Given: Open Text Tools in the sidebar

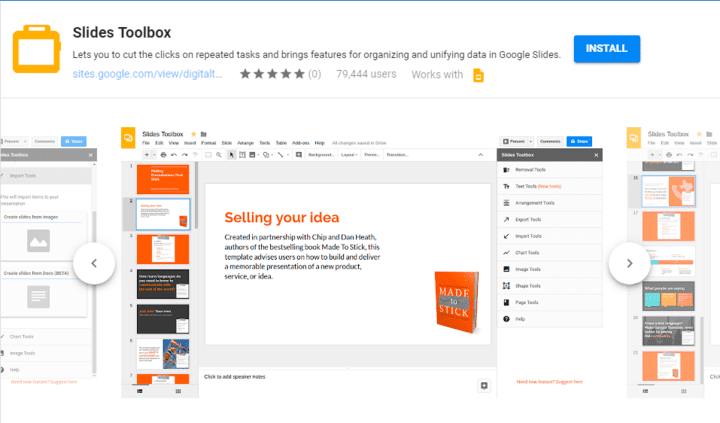Looking at the screenshot, I should pyautogui.click(x=550, y=186).
